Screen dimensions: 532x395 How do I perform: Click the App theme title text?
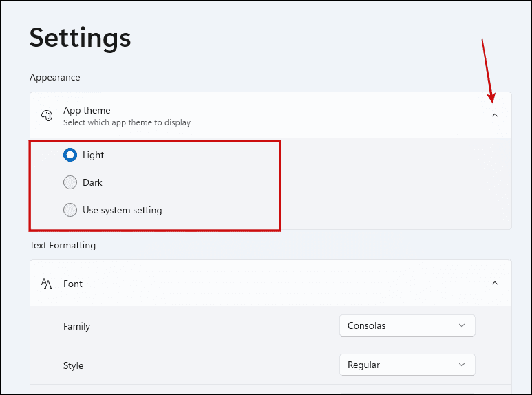pyautogui.click(x=87, y=110)
